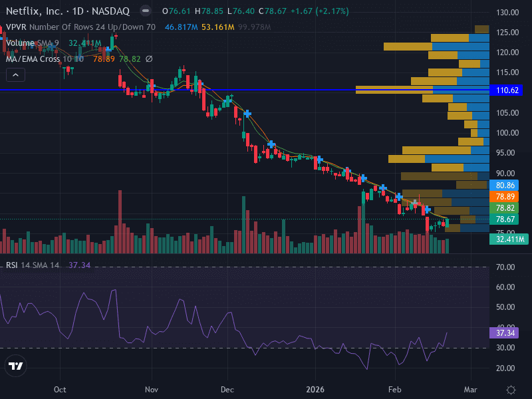Click the Feb label on time axis
This screenshot has width=532, height=399.
[x=395, y=390]
